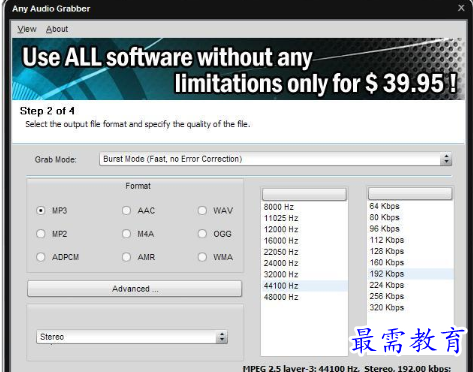This screenshot has height=372, width=473.
Task: Select the AMR format radio button
Action: pyautogui.click(x=126, y=257)
